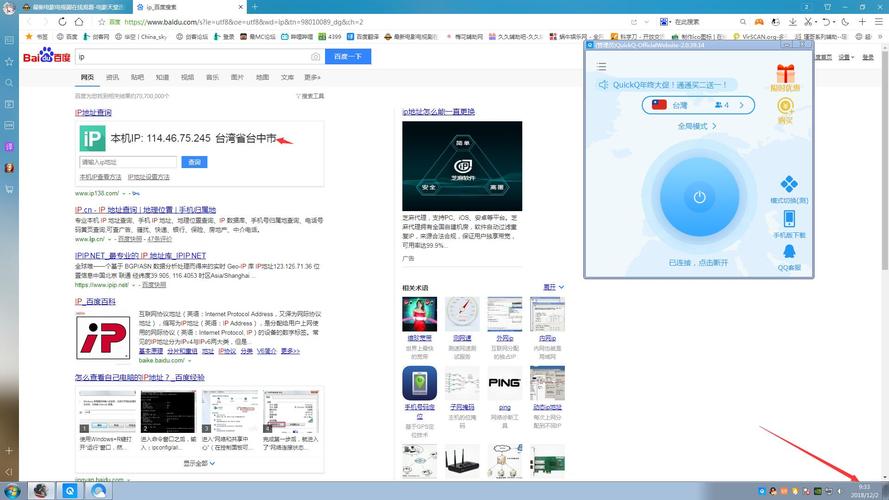Open the China_sky bookmark
Image resolution: width=889 pixels, height=500 pixels.
pyautogui.click(x=141, y=36)
